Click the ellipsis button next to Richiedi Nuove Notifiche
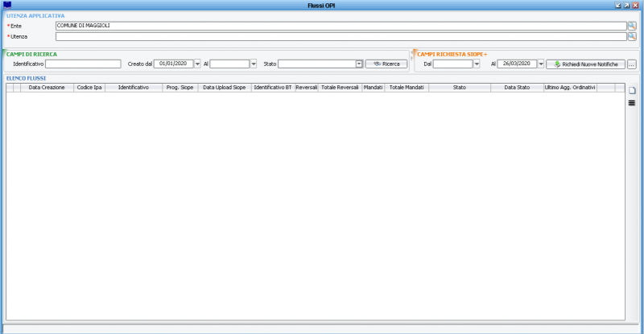The width and height of the screenshot is (644, 334). coord(632,64)
